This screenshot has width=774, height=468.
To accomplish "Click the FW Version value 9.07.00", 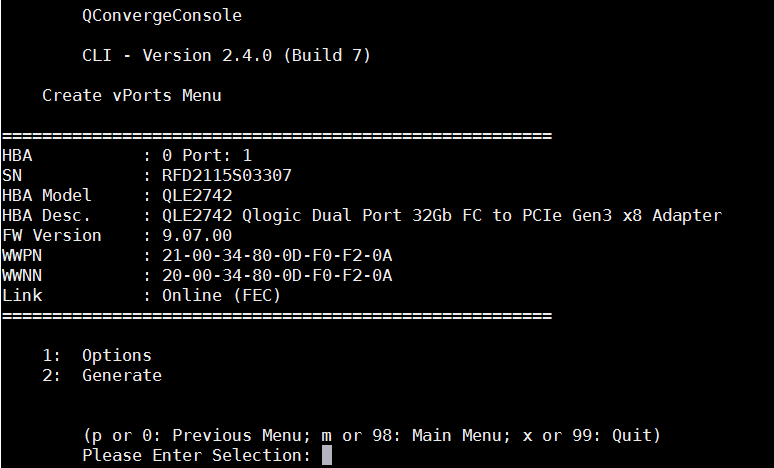I will [197, 235].
